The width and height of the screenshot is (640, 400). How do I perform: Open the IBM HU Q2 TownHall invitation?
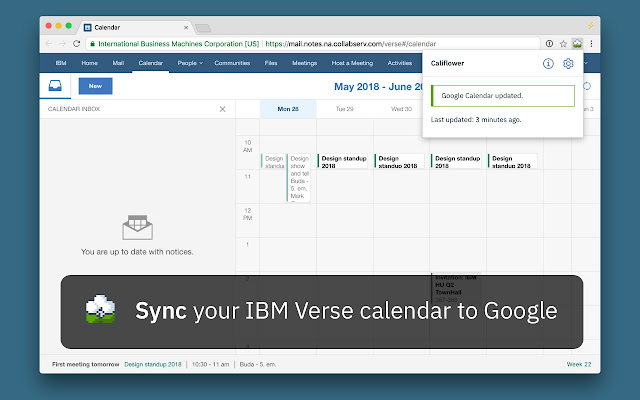click(x=456, y=288)
